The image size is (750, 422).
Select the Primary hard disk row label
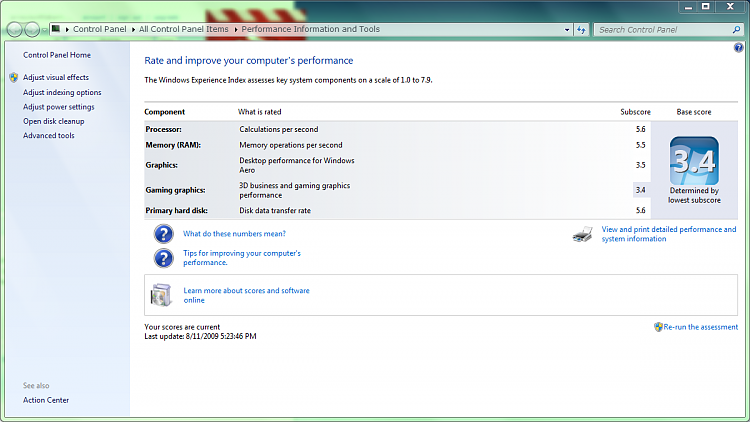[x=176, y=211]
